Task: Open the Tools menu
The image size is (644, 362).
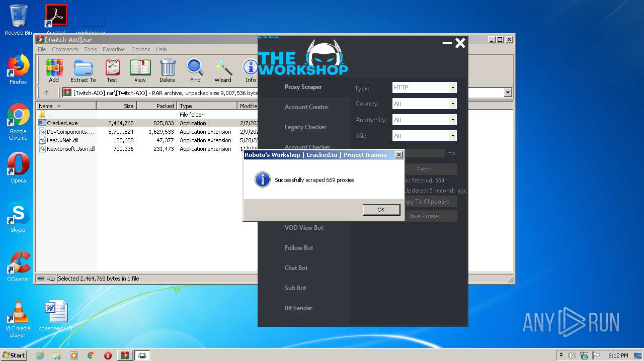Action: coord(91,49)
